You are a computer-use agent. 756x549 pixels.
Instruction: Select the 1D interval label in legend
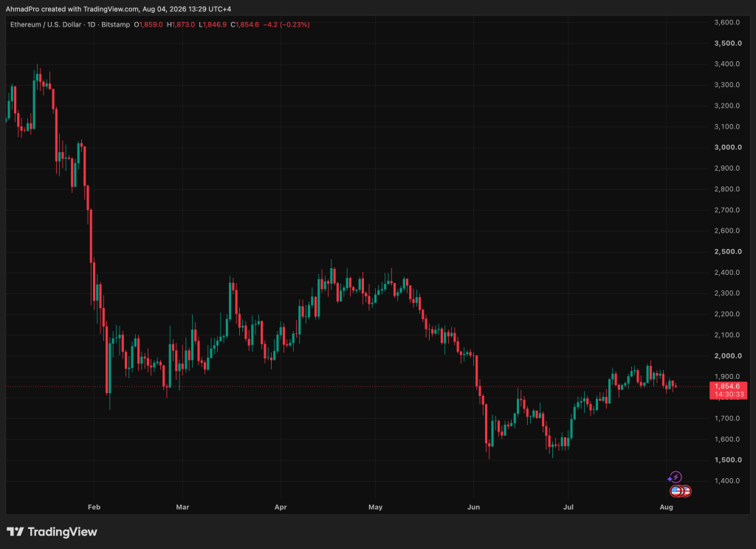tap(92, 24)
